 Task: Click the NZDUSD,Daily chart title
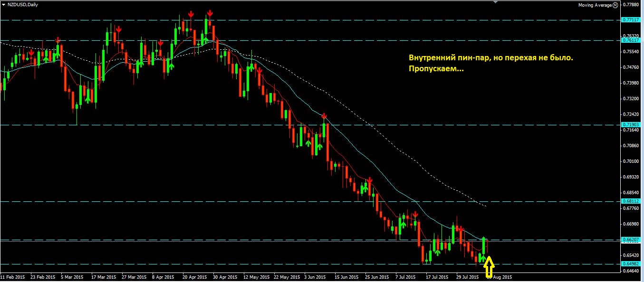23,4
